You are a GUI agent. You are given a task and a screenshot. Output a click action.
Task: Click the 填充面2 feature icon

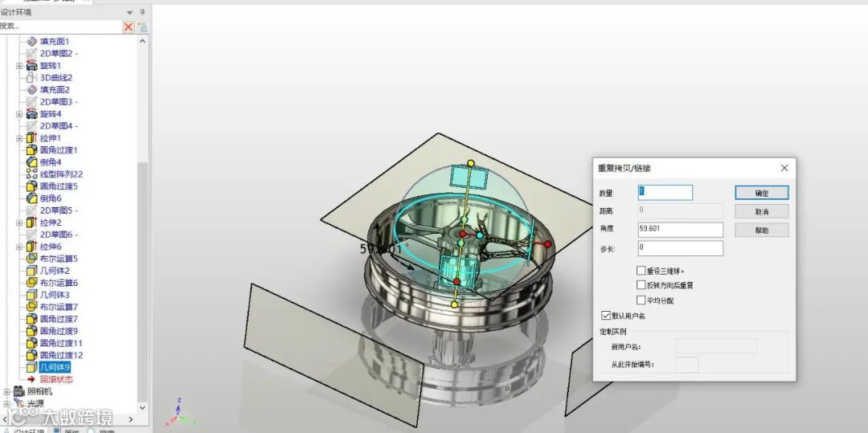coord(31,90)
